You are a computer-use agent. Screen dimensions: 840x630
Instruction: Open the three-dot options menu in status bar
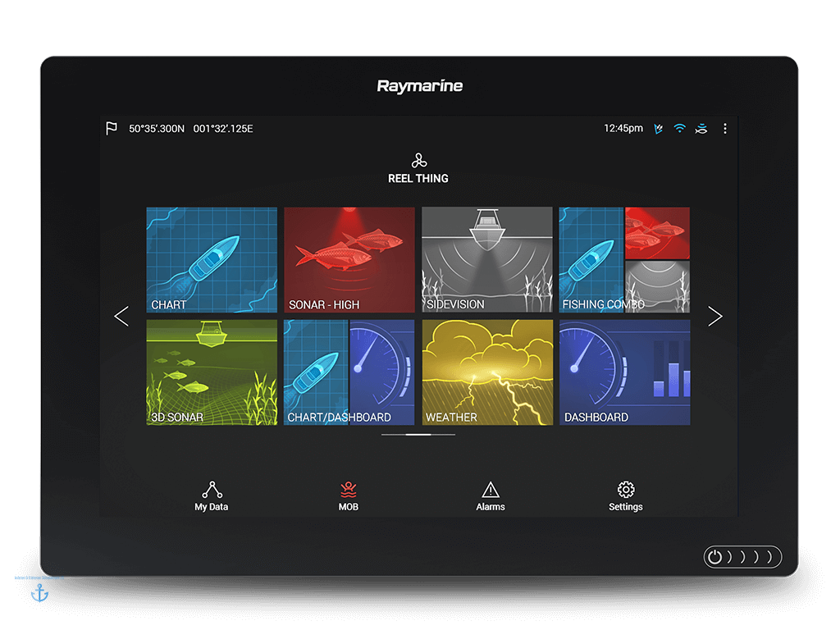pyautogui.click(x=724, y=129)
